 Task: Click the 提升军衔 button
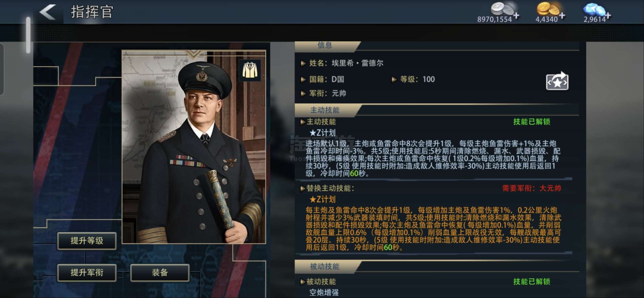[87, 272]
